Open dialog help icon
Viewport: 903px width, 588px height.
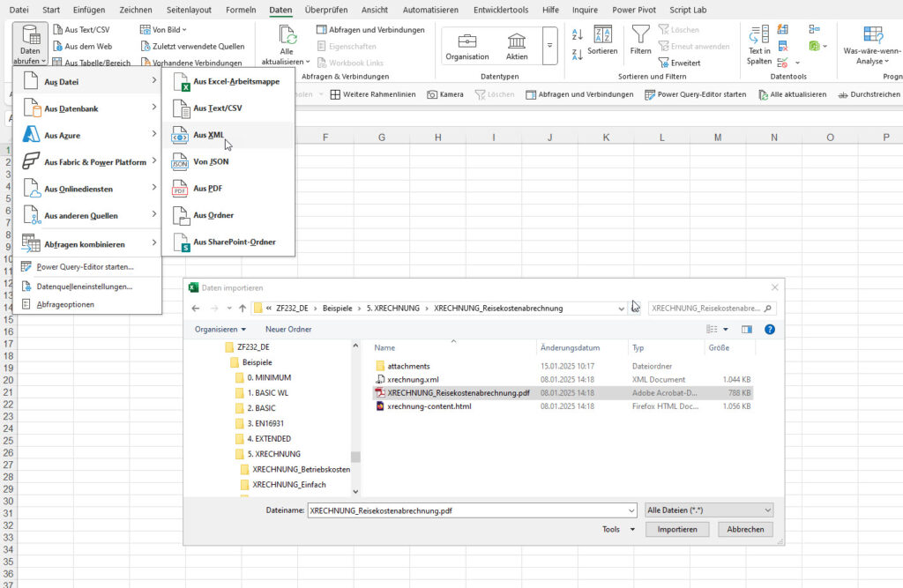[x=769, y=330]
